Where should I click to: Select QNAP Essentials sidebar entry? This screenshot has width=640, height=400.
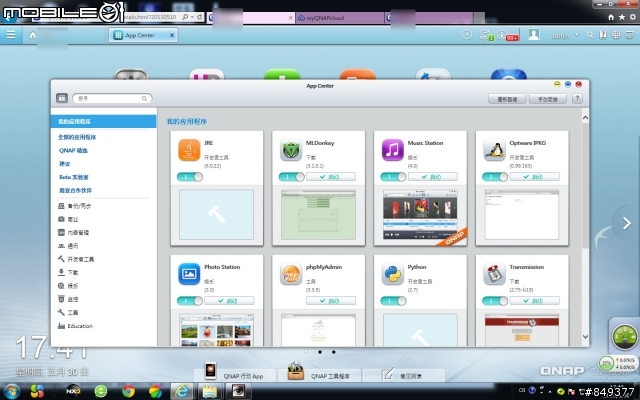click(x=73, y=150)
